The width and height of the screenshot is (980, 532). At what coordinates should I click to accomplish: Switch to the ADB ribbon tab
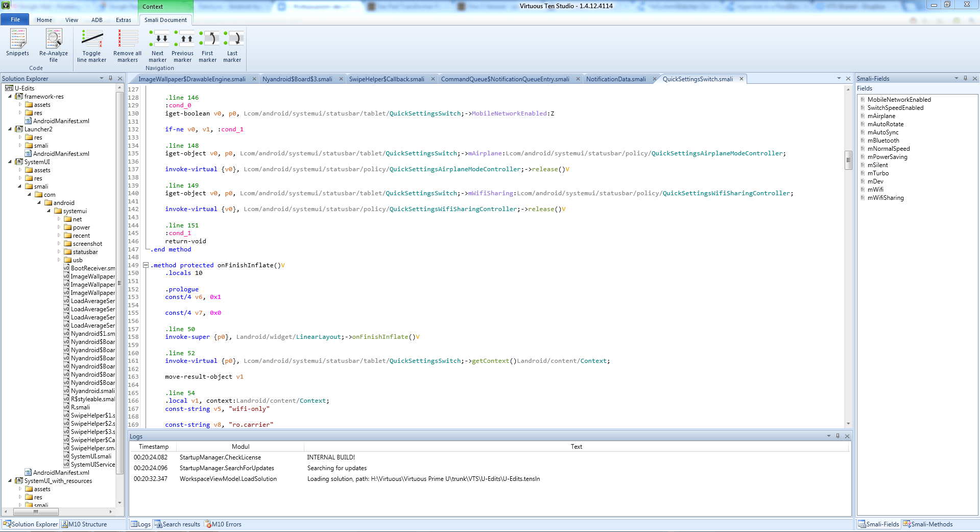click(97, 20)
